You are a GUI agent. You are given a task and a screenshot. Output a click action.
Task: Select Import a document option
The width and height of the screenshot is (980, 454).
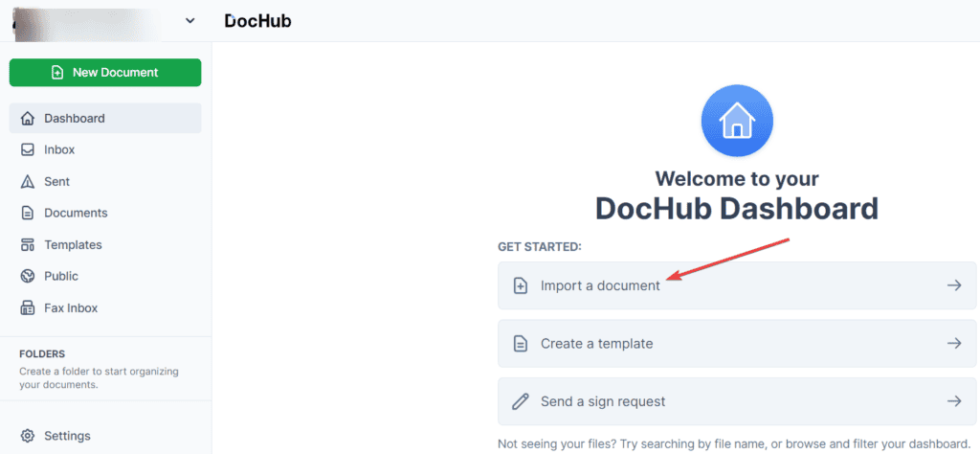[x=737, y=285]
